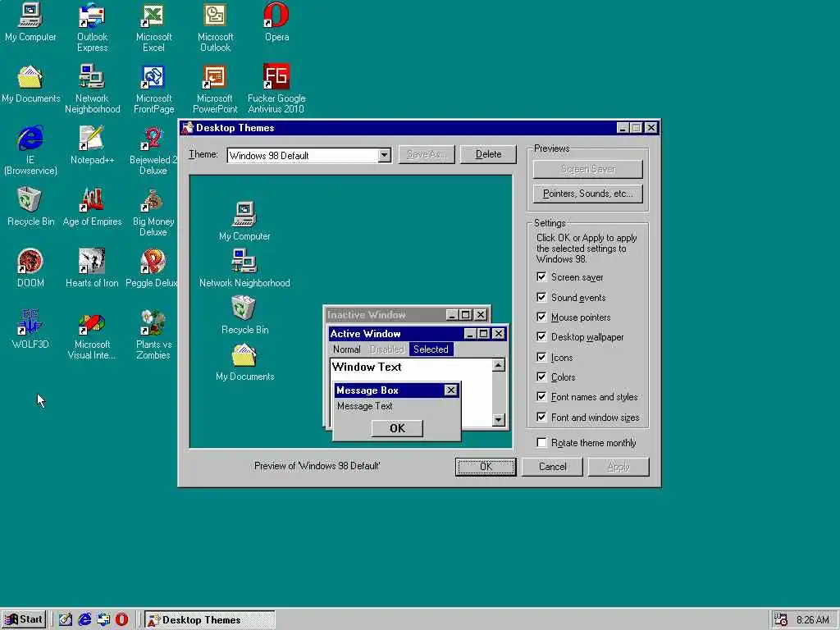Viewport: 840px width, 630px height.
Task: Click the Delete theme button
Action: tap(488, 154)
